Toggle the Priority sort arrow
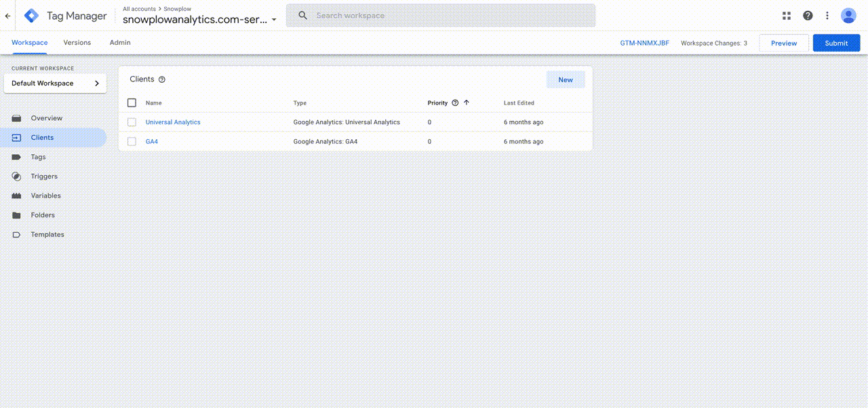This screenshot has height=408, width=868. [x=465, y=103]
